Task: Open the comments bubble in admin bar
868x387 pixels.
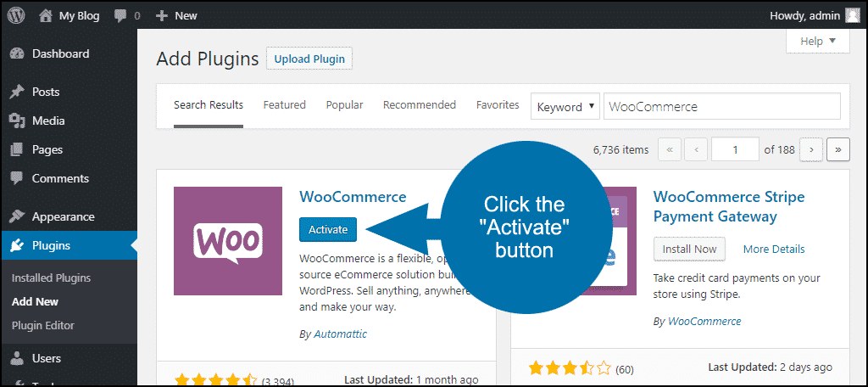Action: point(120,16)
